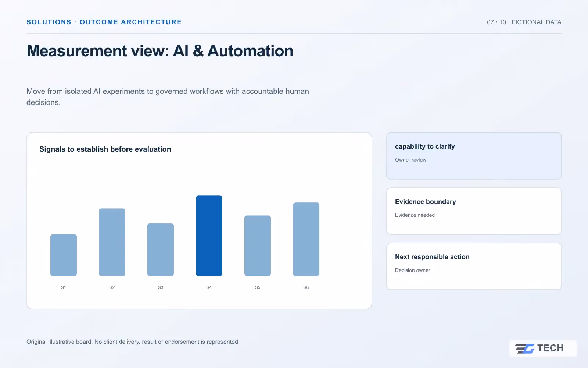Image resolution: width=588 pixels, height=368 pixels.
Task: Click 'SOLUTIONS · OUTCOME ARCHITECTURE' header text
Action: [104, 22]
